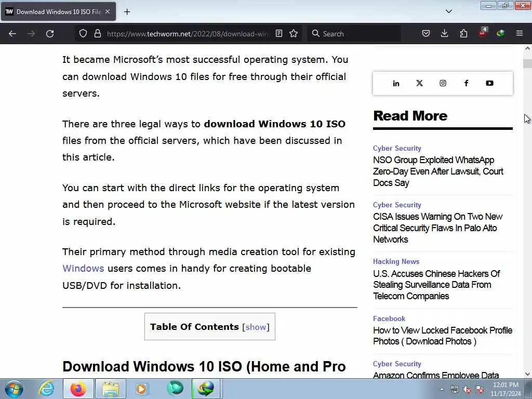The image size is (532, 399).
Task: Click Cyber Security category above NSO article
Action: pos(397,148)
